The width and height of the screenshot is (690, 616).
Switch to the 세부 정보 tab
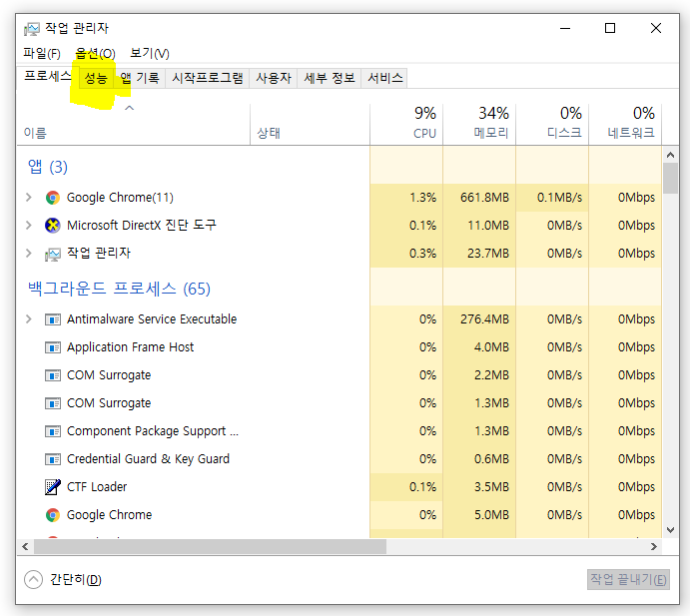[x=330, y=78]
